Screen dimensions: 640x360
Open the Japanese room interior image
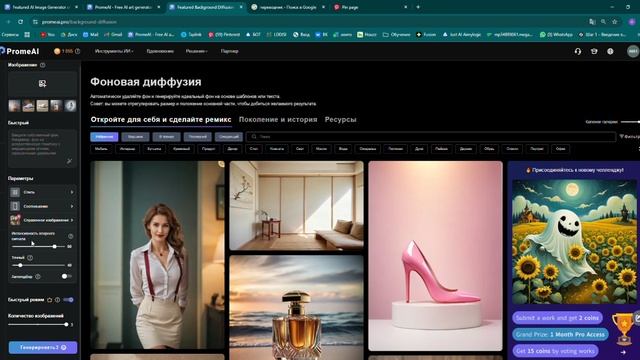pyautogui.click(x=296, y=205)
